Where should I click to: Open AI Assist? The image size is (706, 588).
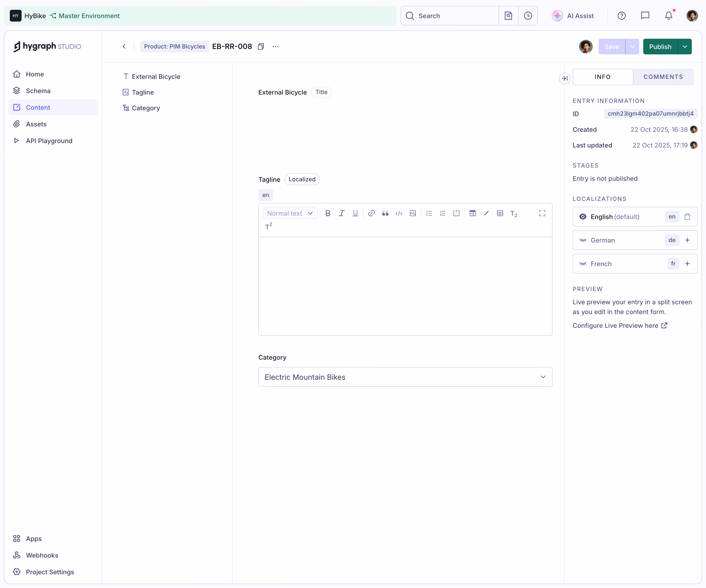573,15
